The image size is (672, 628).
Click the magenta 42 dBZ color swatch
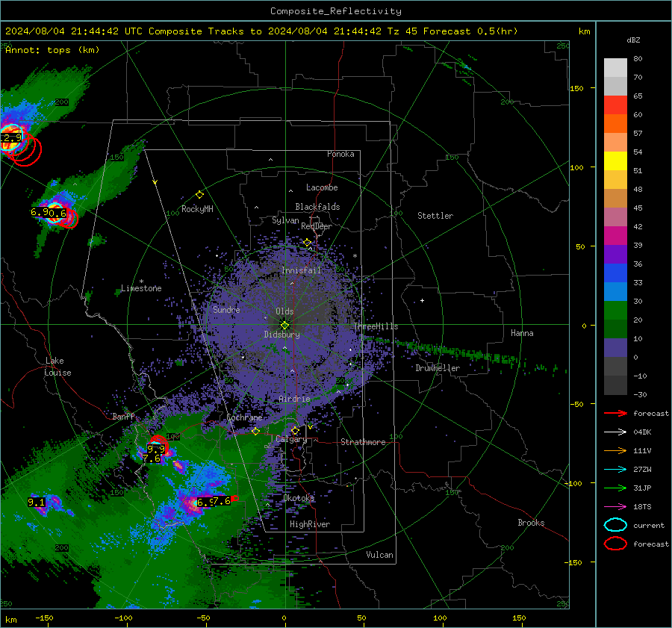point(615,236)
